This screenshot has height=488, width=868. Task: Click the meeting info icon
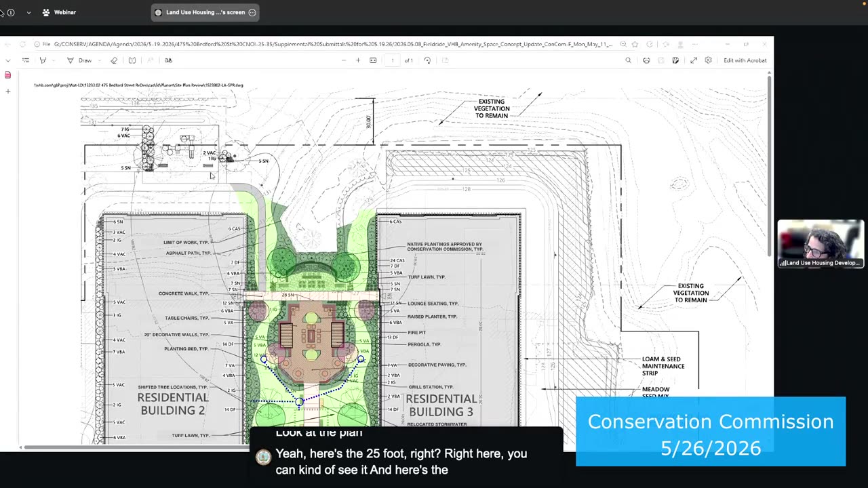tap(11, 12)
